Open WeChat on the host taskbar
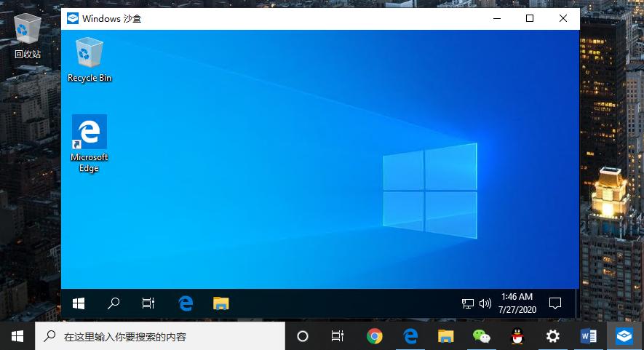This screenshot has height=350, width=644. pyautogui.click(x=481, y=336)
